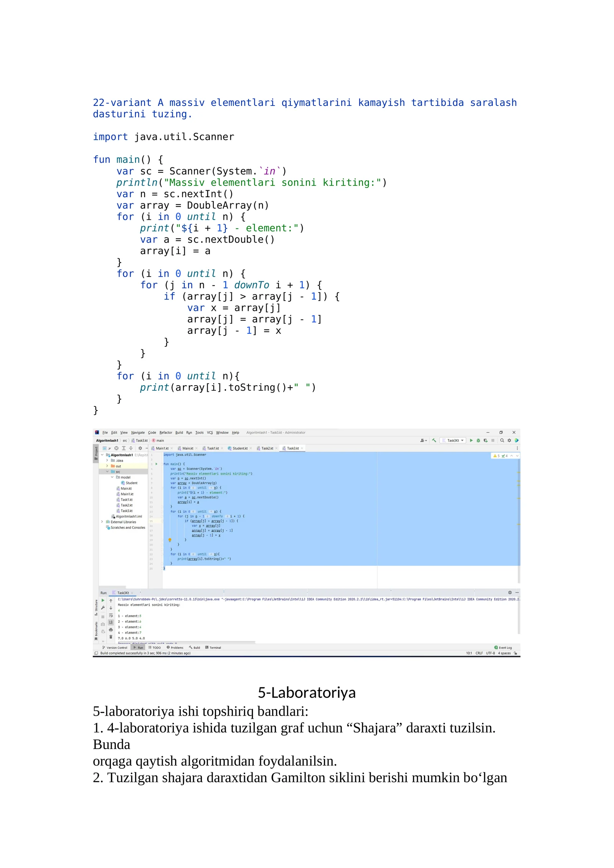Click the green Run button in the toolbar
The height and width of the screenshot is (868, 614).
[x=471, y=441]
